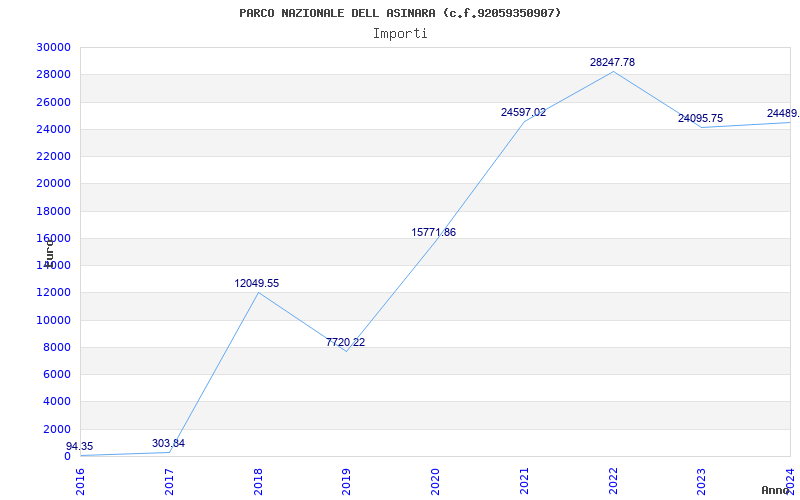Click the 12000 y-axis tick label
The width and height of the screenshot is (800, 500).
[x=53, y=293]
